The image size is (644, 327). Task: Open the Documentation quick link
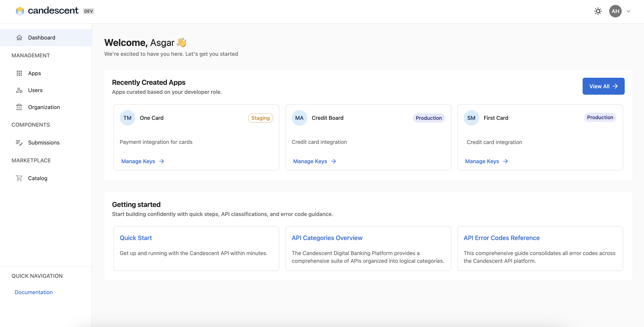click(x=33, y=292)
